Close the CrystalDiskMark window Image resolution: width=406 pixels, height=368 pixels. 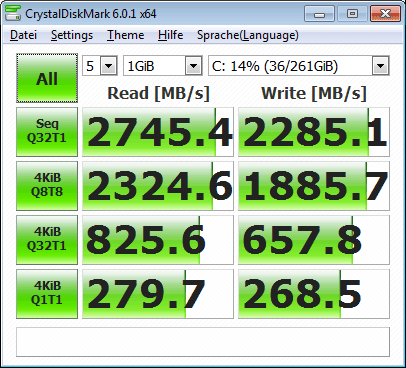(x=385, y=14)
